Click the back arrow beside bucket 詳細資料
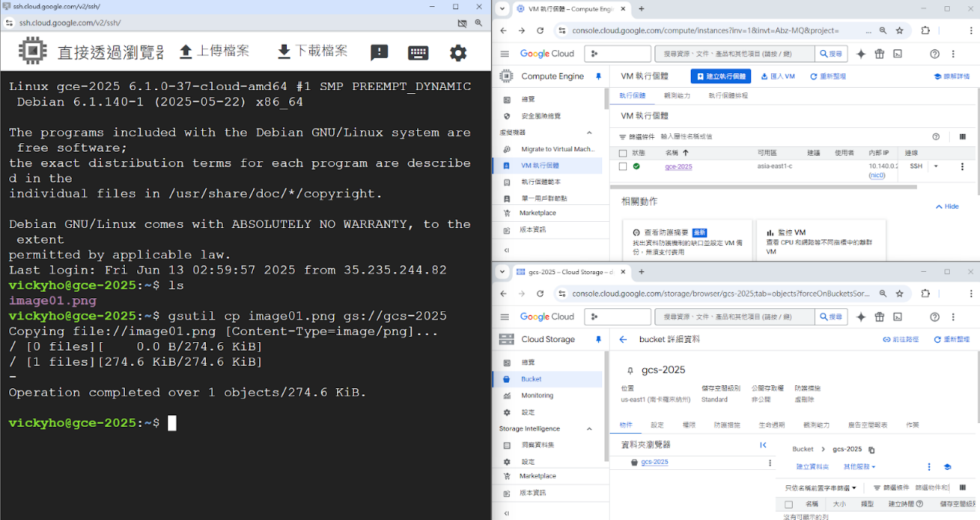This screenshot has height=520, width=980. pyautogui.click(x=623, y=340)
